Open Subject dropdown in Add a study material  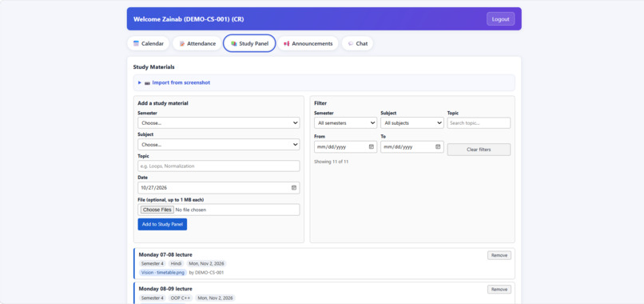coord(218,144)
